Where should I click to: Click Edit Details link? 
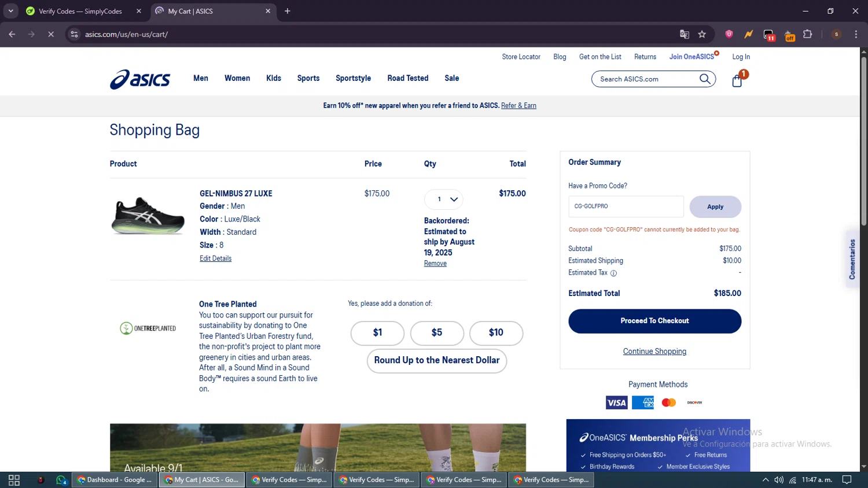coord(215,258)
